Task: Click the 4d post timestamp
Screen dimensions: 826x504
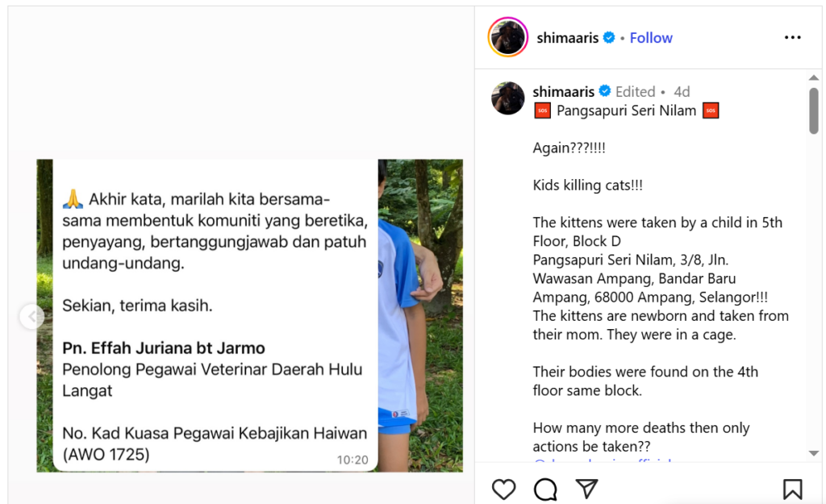Action: pyautogui.click(x=682, y=92)
